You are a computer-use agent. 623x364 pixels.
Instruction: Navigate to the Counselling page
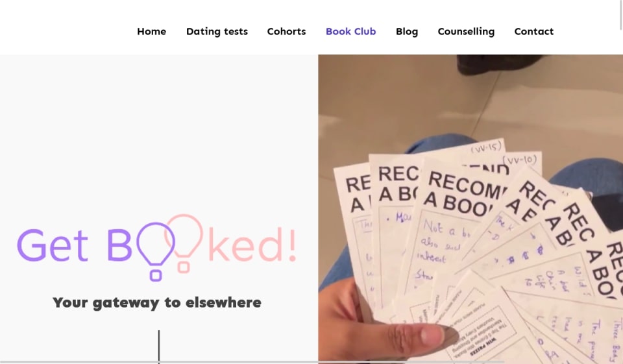466,32
